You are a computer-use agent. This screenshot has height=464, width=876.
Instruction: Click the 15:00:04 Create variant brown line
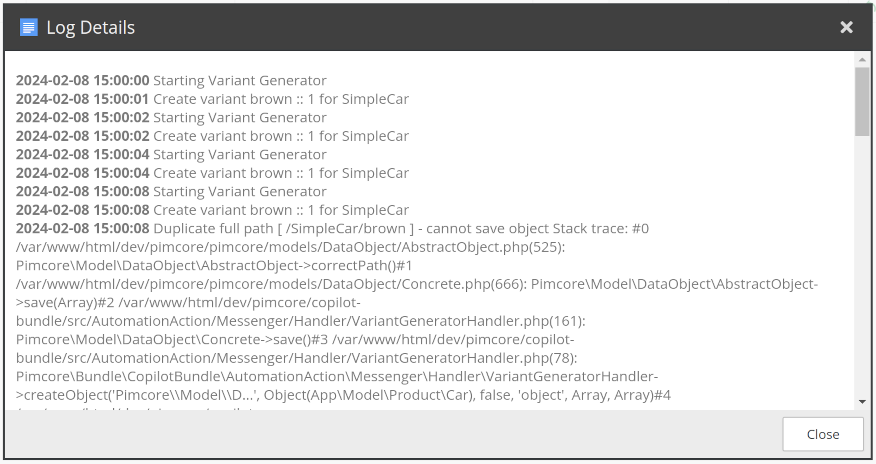pyautogui.click(x=212, y=173)
